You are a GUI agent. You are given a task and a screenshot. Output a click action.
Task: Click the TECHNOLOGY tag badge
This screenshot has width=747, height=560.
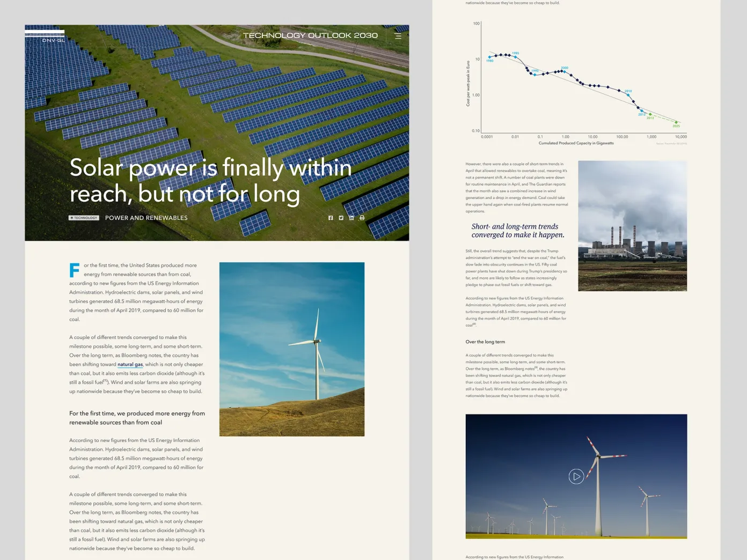click(84, 218)
